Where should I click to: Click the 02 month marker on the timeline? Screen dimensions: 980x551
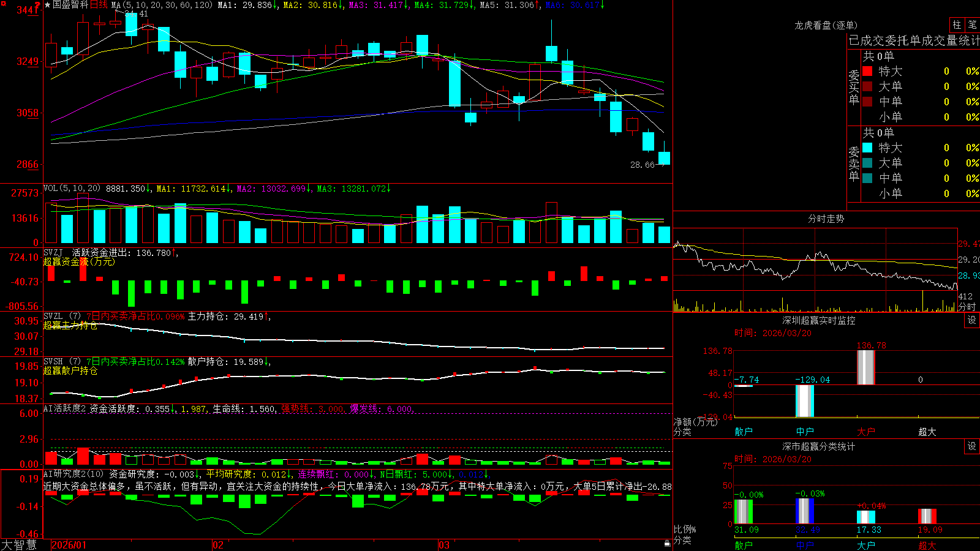(218, 545)
